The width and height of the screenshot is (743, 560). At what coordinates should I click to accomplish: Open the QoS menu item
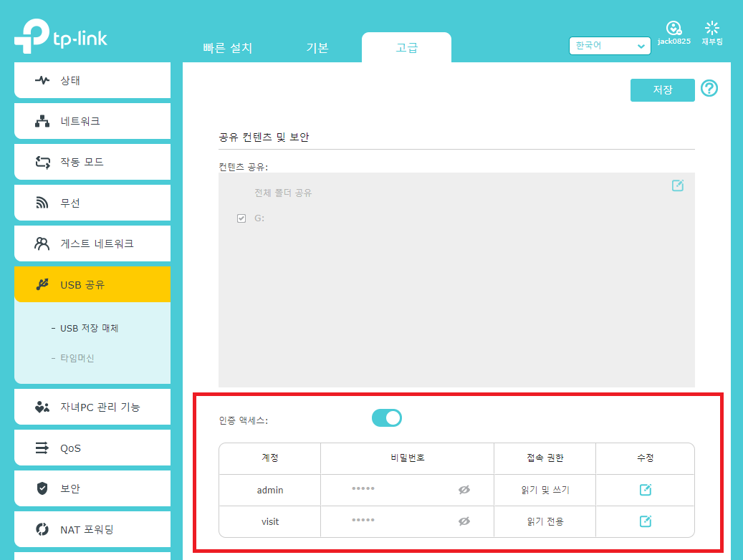[x=92, y=448]
